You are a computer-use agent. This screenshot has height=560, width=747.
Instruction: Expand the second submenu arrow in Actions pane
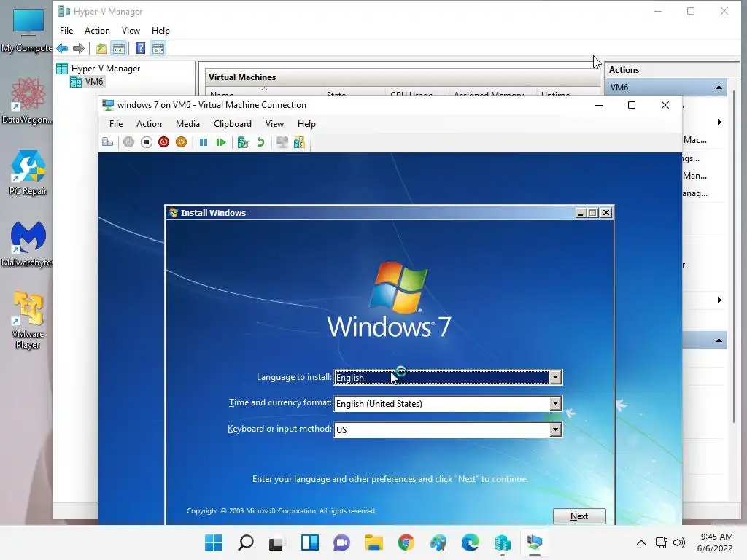pos(719,300)
